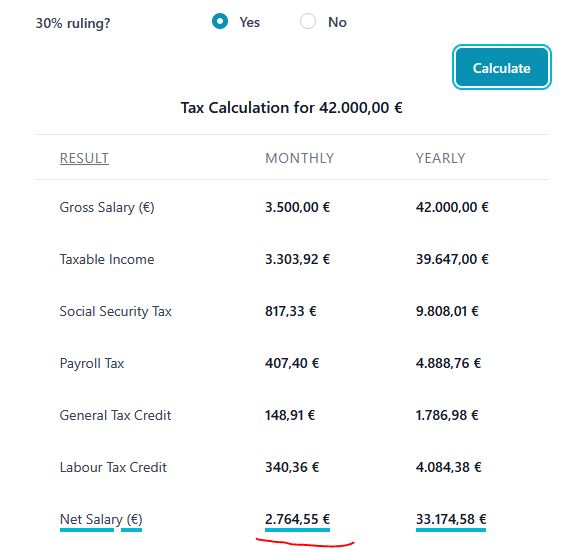Click monthly net salary 2.764,55 €
580x551 pixels.
coord(297,519)
